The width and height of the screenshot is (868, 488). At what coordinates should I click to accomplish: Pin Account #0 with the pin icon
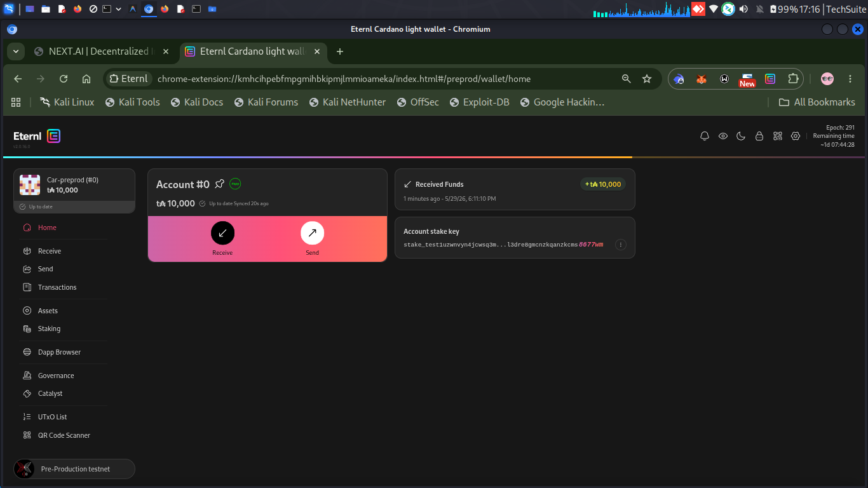point(220,184)
